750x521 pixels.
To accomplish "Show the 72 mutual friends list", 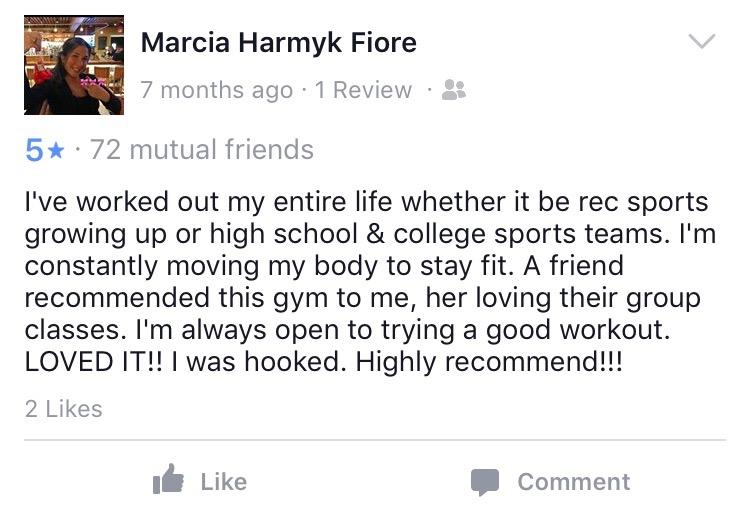I will pos(202,151).
